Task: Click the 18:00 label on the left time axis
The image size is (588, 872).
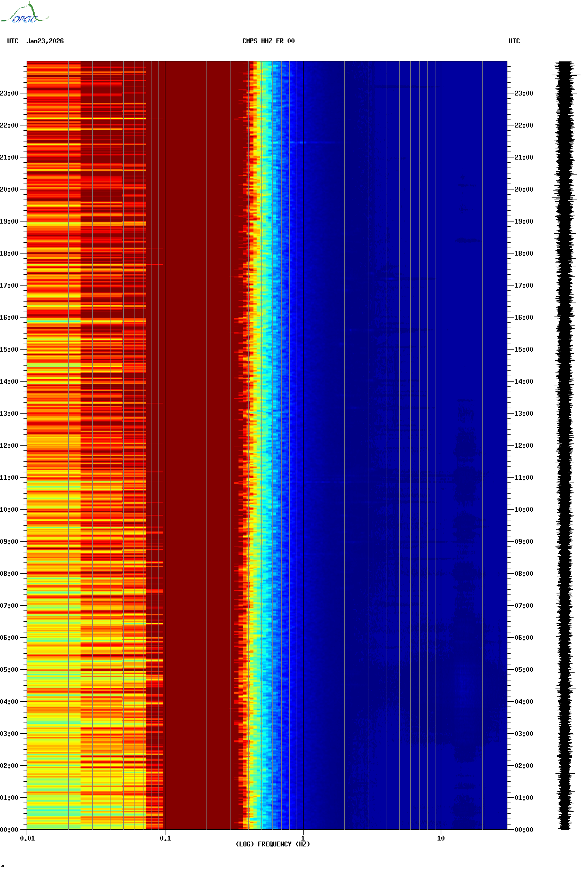Action: tap(9, 253)
